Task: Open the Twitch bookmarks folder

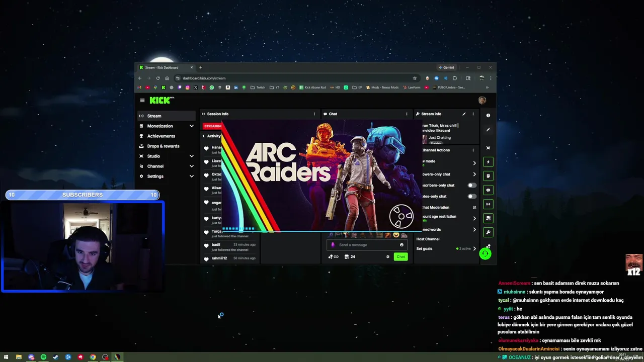Action: [x=258, y=87]
